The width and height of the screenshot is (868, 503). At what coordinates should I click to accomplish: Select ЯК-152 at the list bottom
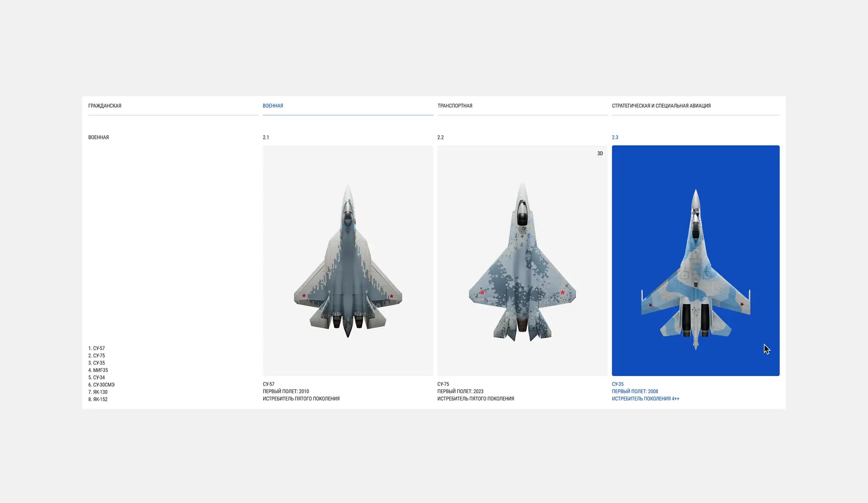pyautogui.click(x=98, y=399)
